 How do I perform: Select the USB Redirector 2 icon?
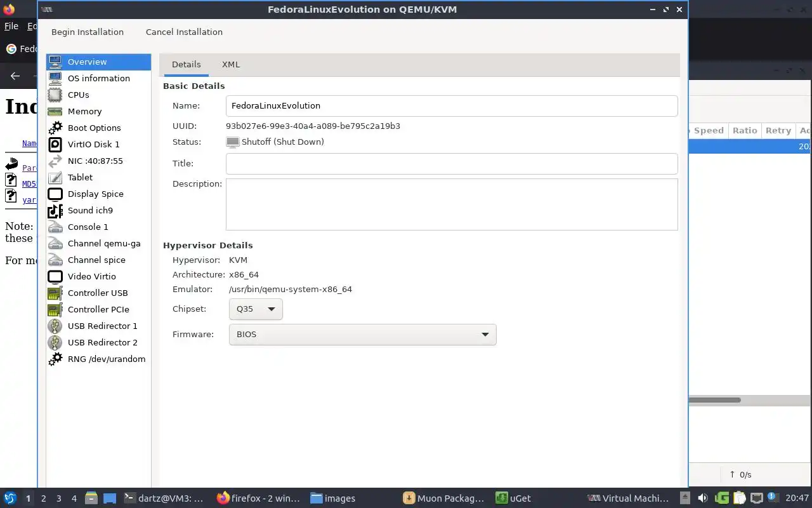[x=55, y=342]
